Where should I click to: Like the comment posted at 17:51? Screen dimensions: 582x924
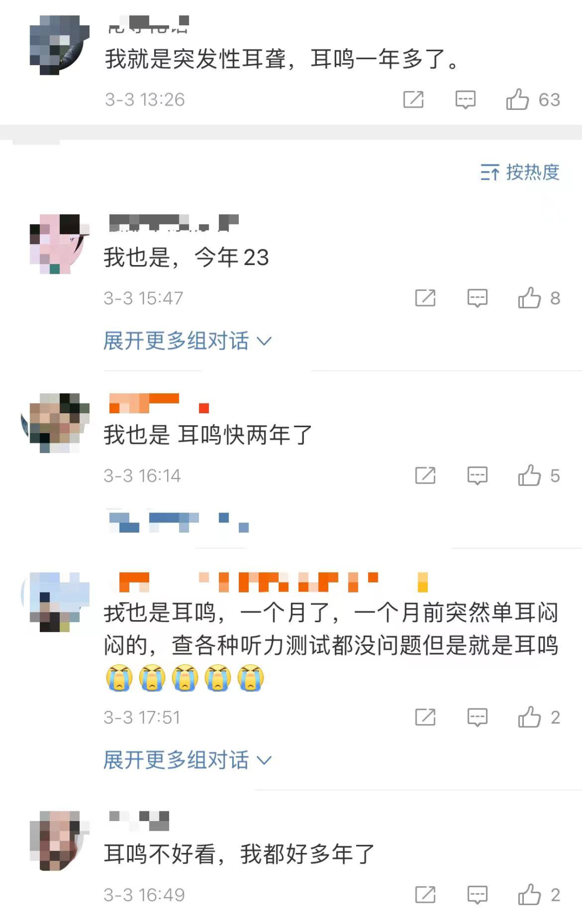pos(539,717)
